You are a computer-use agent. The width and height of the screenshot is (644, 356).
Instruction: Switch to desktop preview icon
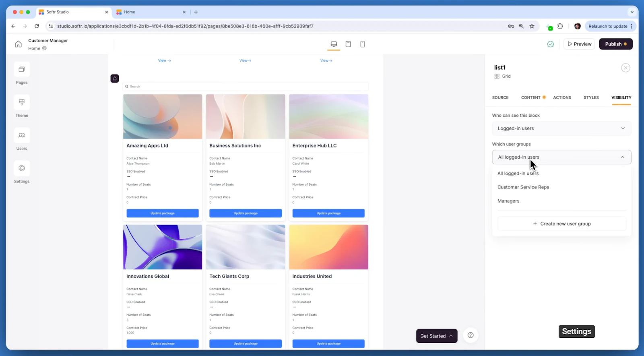(x=334, y=44)
